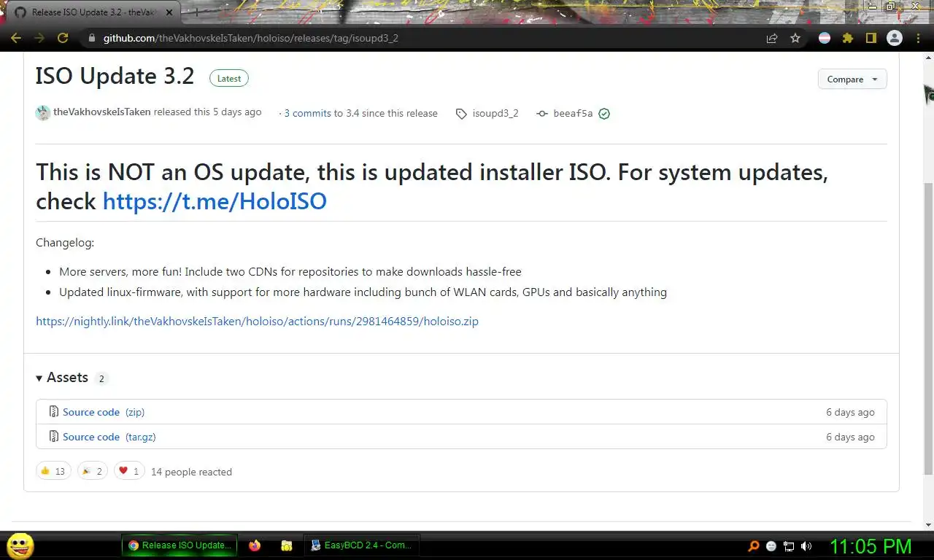
Task: Open the Compare dropdown
Action: (852, 79)
